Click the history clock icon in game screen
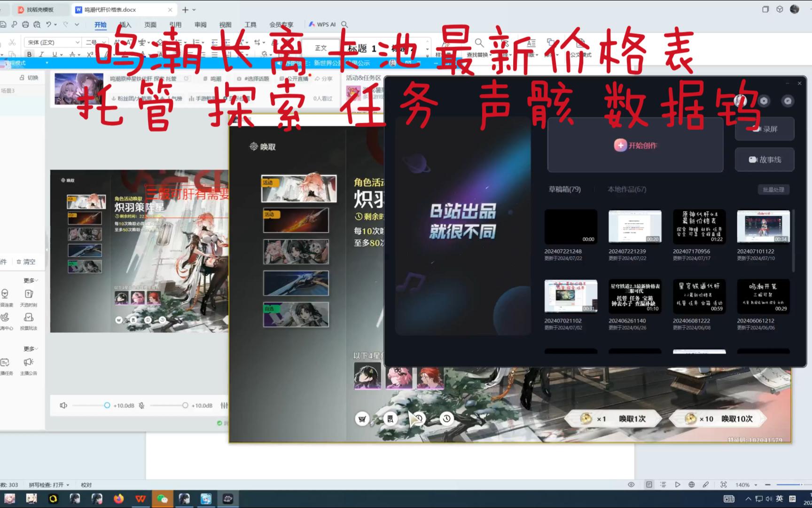 click(x=447, y=418)
